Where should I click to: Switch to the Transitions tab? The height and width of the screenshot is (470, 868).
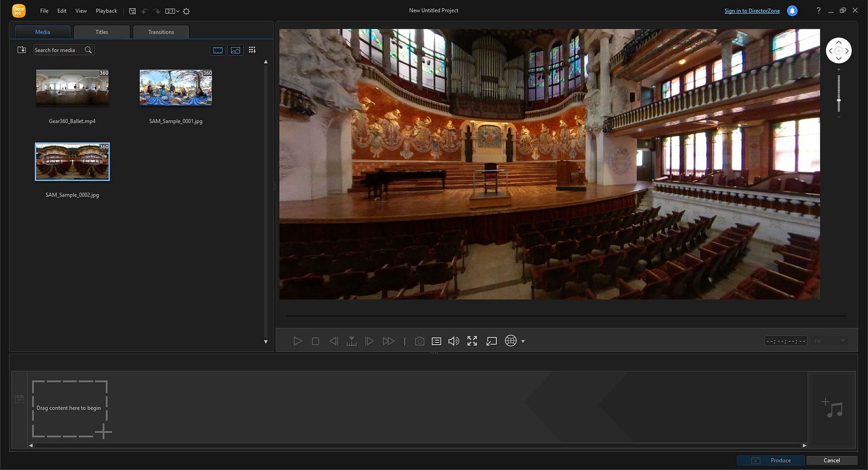[x=161, y=32]
